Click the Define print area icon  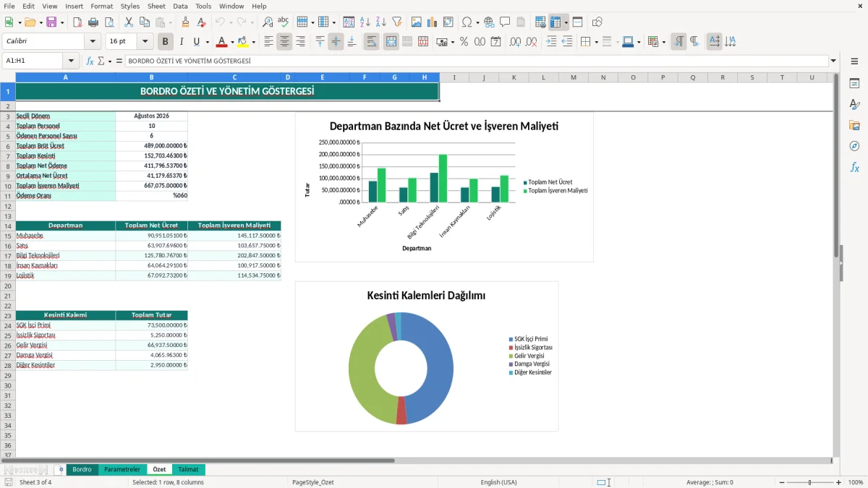coord(540,22)
